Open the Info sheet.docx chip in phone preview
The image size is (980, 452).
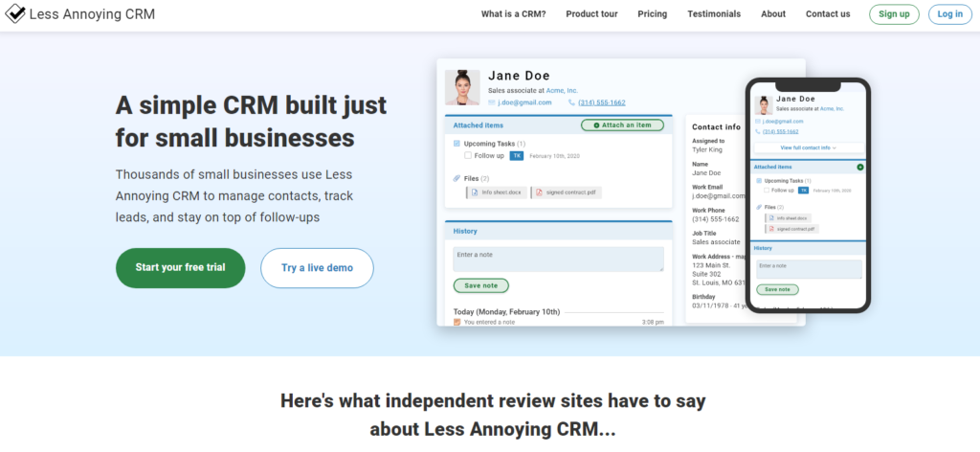tap(789, 218)
